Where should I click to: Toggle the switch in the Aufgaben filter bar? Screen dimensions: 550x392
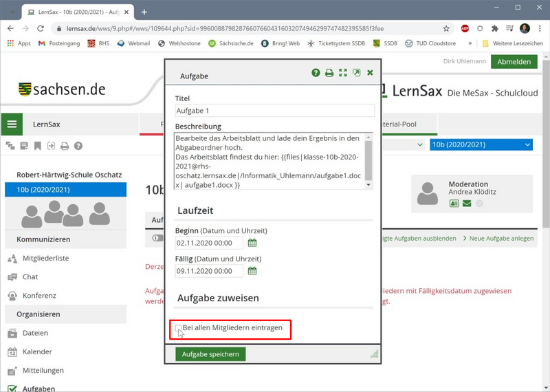(x=157, y=239)
